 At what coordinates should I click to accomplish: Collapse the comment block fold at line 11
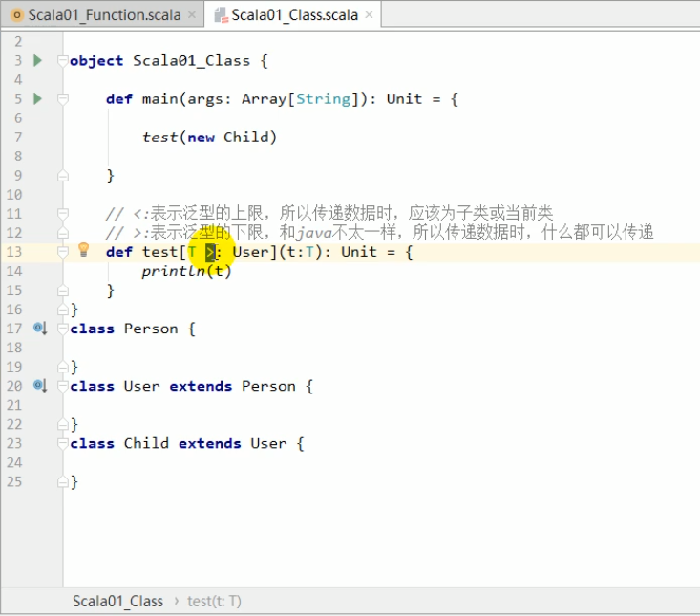[x=63, y=214]
